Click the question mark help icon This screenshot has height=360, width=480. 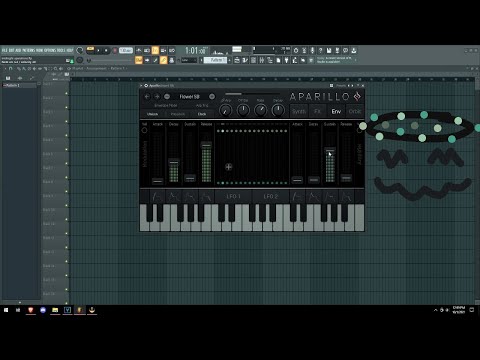(x=320, y=50)
